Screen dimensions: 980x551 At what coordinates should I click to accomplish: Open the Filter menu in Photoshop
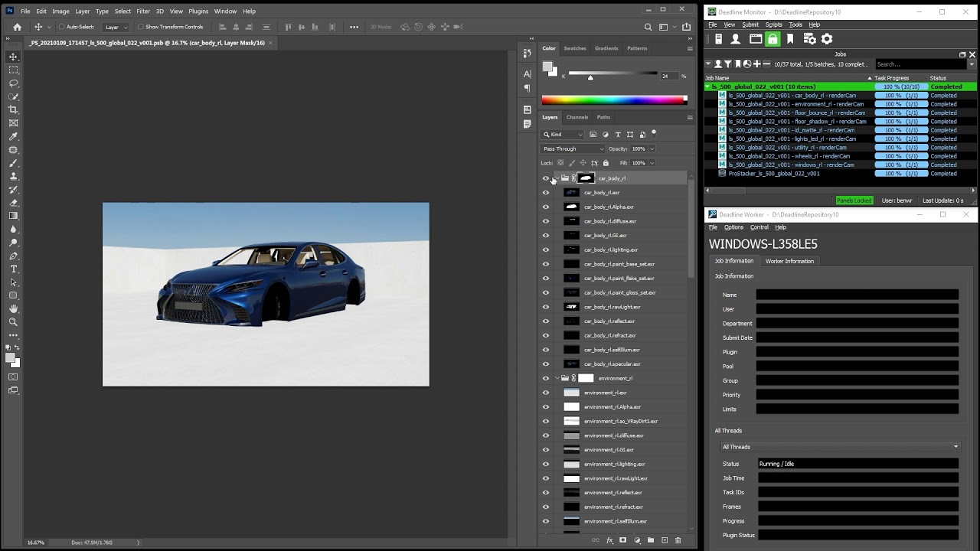pos(143,11)
